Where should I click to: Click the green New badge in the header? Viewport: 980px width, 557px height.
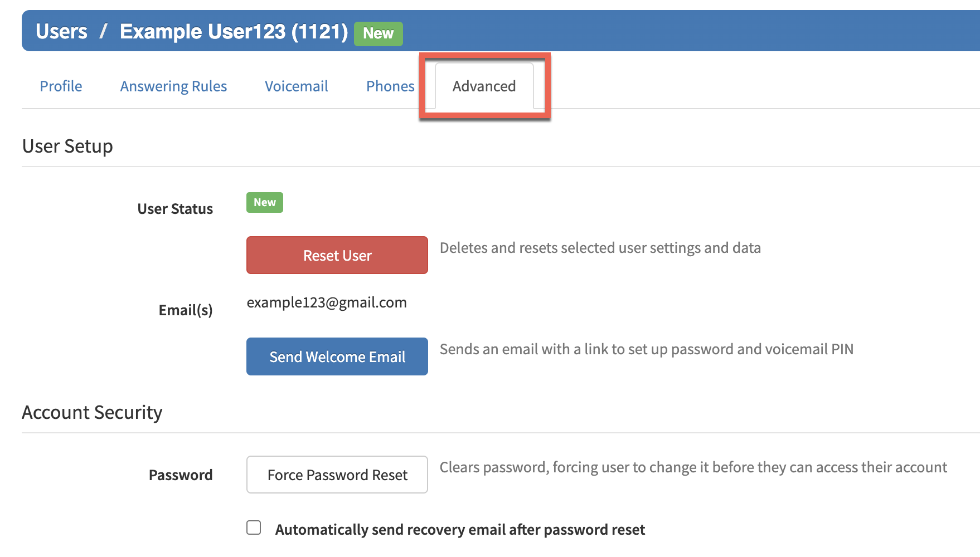pos(378,33)
